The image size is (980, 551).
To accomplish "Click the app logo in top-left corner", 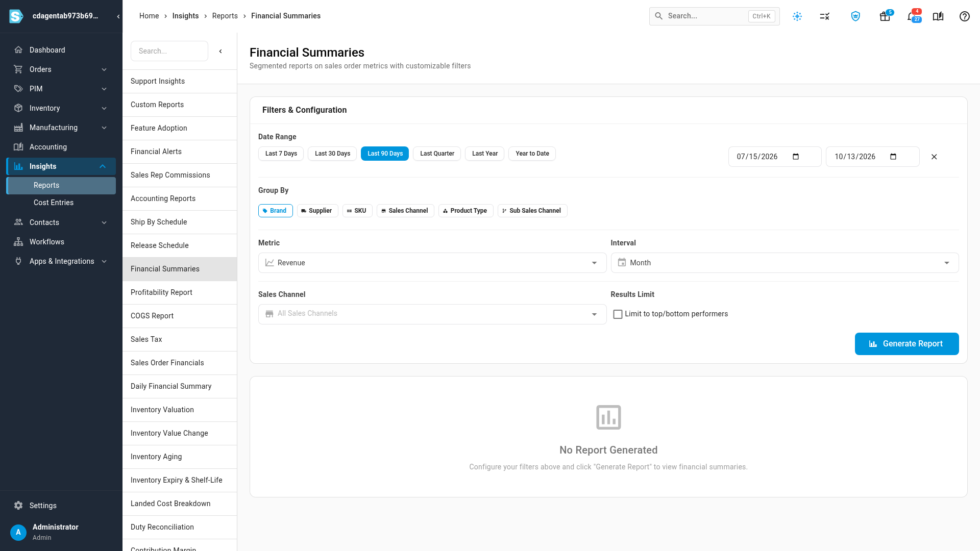I will coord(16,16).
